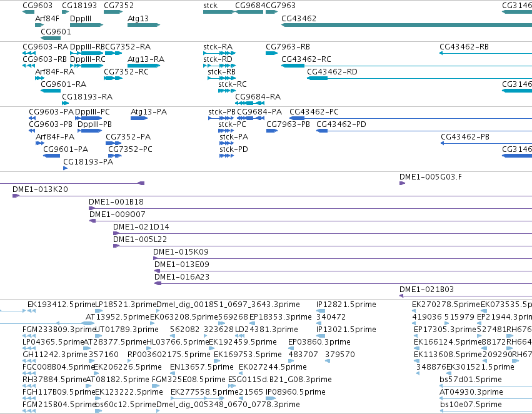
Task: Click the DME1-001B18 clone label
Action: coord(116,202)
